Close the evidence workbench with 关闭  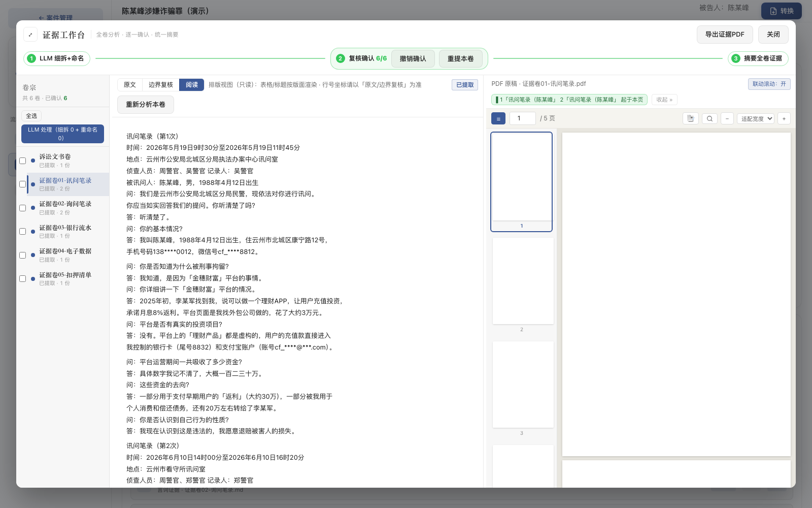coord(773,35)
